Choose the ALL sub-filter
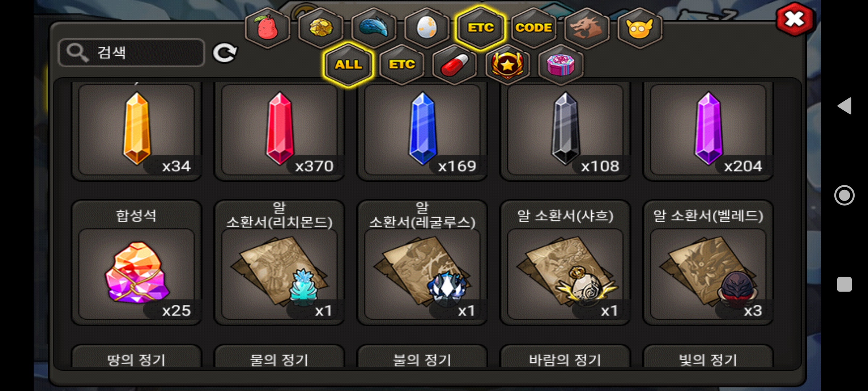 click(x=348, y=64)
